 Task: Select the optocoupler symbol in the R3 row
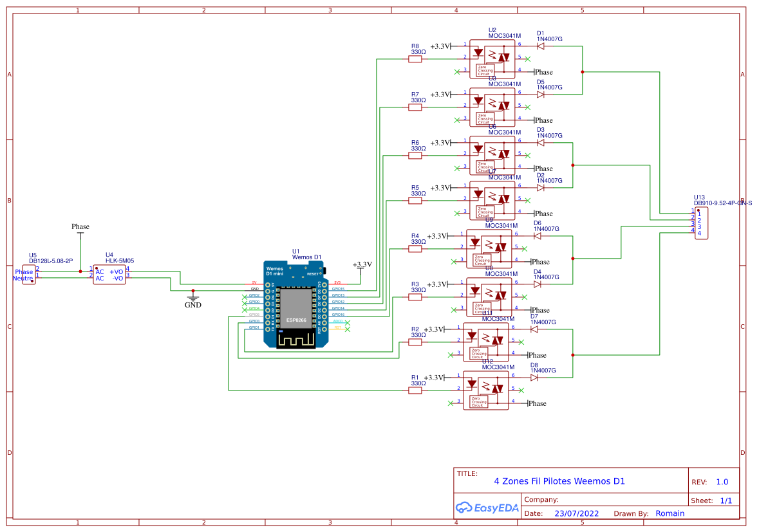489,297
